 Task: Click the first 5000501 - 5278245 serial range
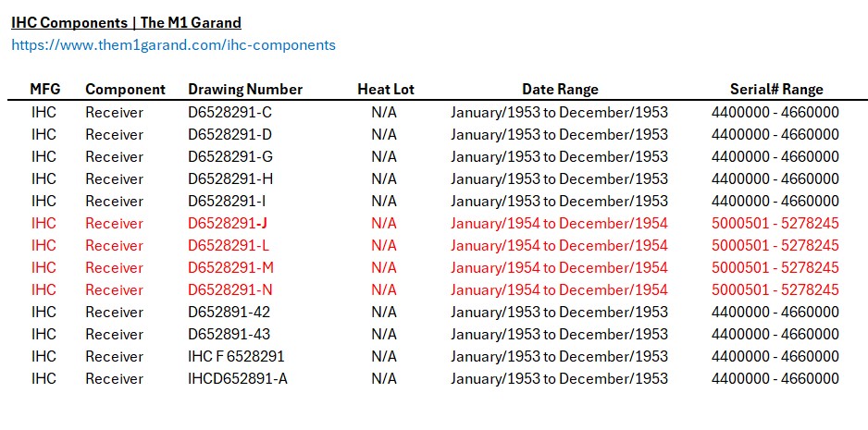pyautogui.click(x=775, y=223)
